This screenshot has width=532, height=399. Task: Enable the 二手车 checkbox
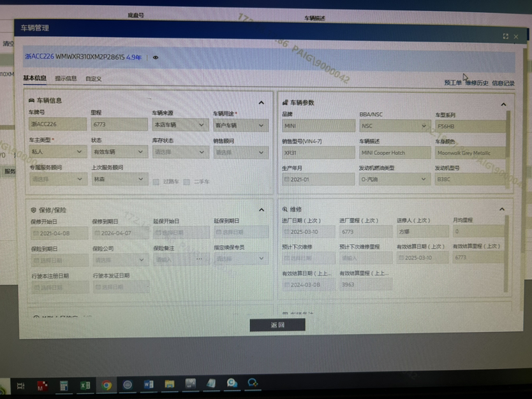tap(186, 182)
